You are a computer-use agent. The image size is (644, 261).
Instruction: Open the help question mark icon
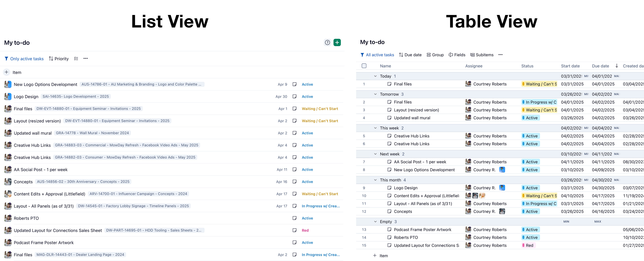(327, 42)
